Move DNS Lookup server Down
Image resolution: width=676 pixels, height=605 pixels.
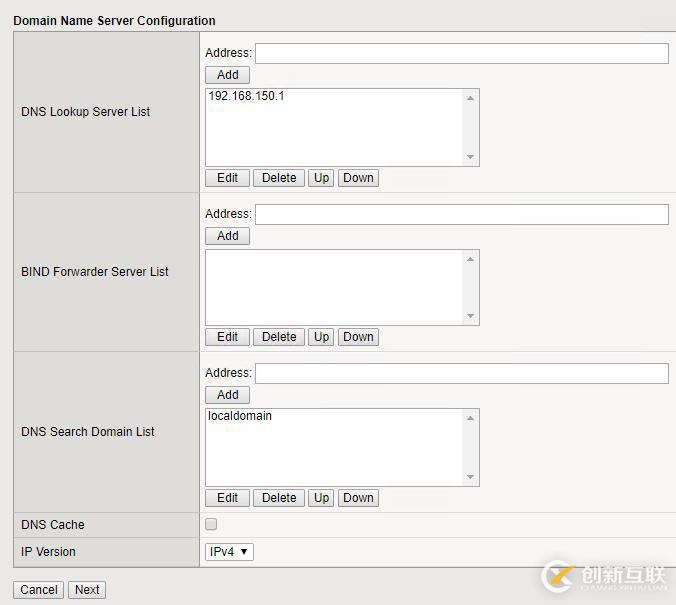click(358, 178)
